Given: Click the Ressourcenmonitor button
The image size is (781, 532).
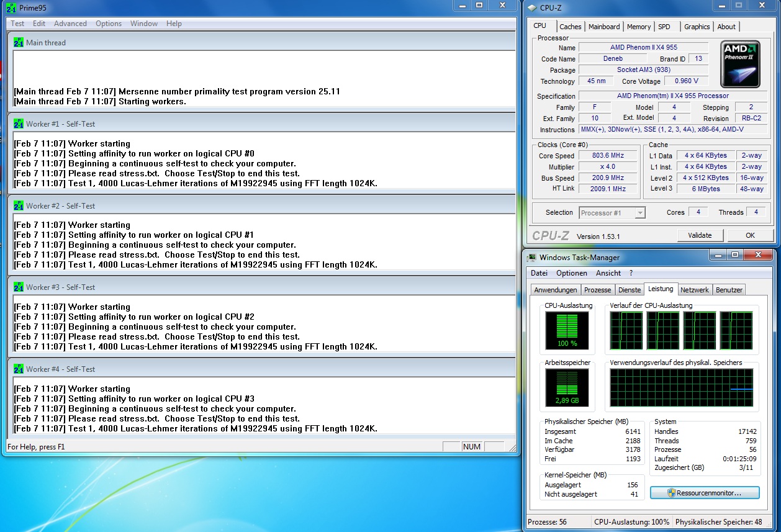Looking at the screenshot, I should point(705,493).
